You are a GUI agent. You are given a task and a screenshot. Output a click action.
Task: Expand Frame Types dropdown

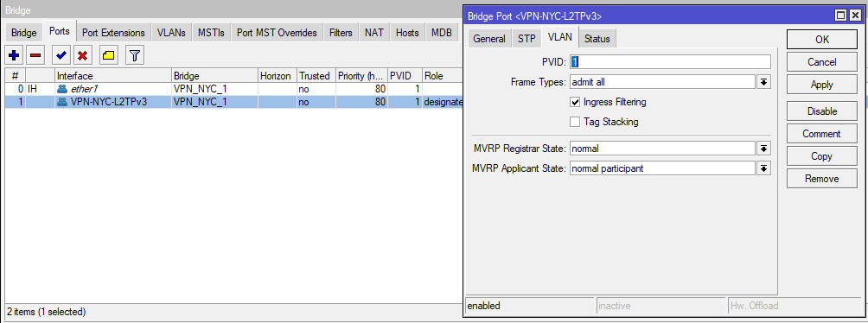click(x=764, y=82)
